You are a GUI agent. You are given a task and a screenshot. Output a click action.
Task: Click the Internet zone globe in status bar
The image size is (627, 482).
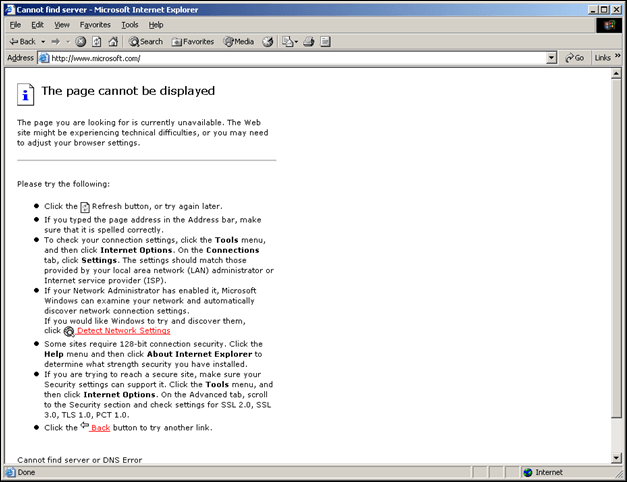pos(528,473)
